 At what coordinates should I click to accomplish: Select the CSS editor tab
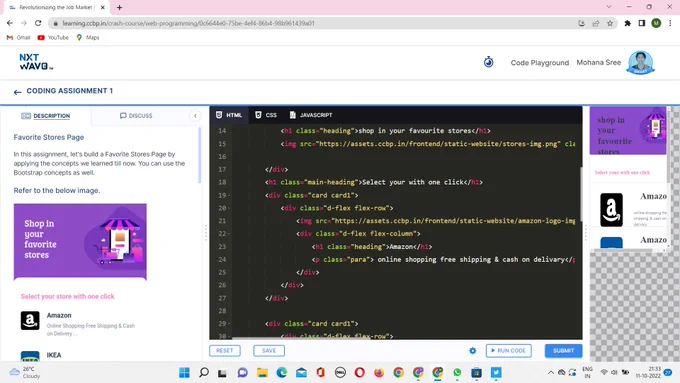[x=266, y=115]
